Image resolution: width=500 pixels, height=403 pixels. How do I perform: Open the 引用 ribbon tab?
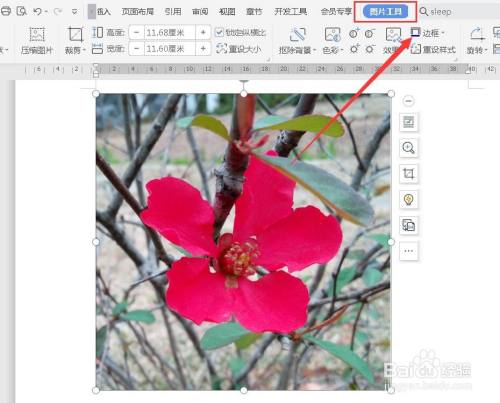click(173, 12)
